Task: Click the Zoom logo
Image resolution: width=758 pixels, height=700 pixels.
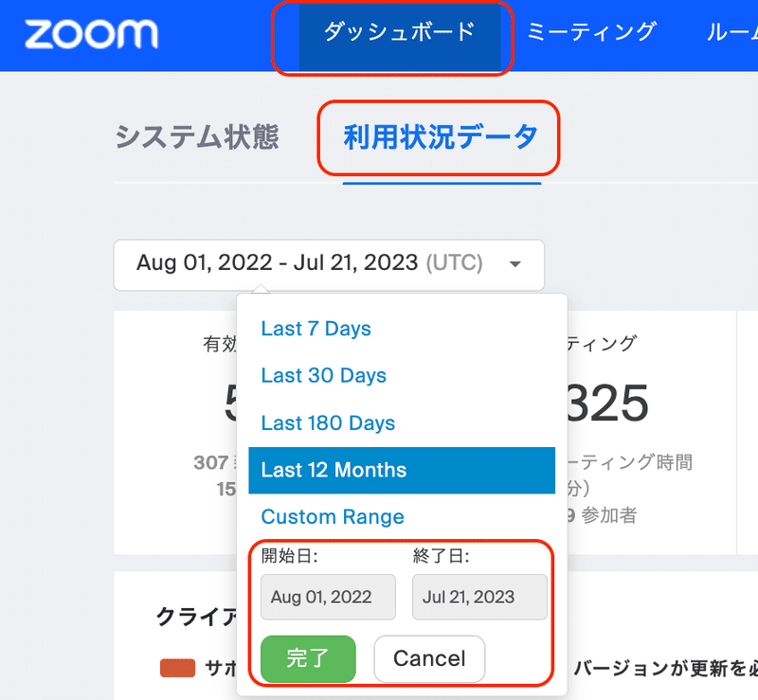Action: tap(91, 34)
